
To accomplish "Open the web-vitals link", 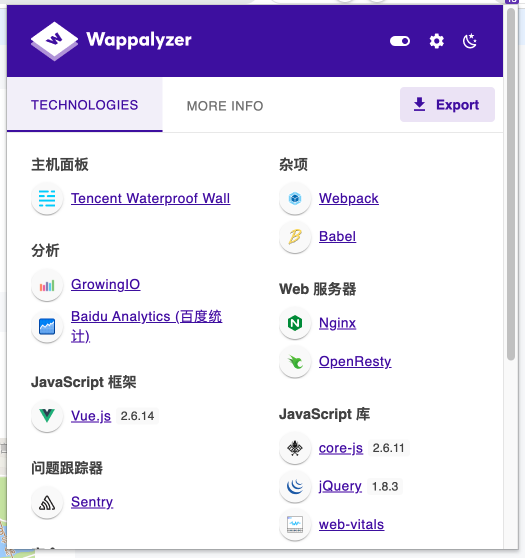I will point(351,525).
